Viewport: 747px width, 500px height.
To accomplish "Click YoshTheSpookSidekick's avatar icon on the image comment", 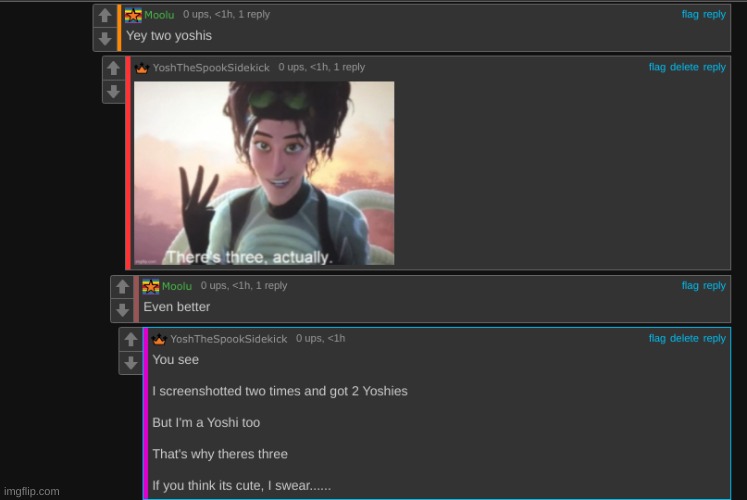I will pos(142,68).
